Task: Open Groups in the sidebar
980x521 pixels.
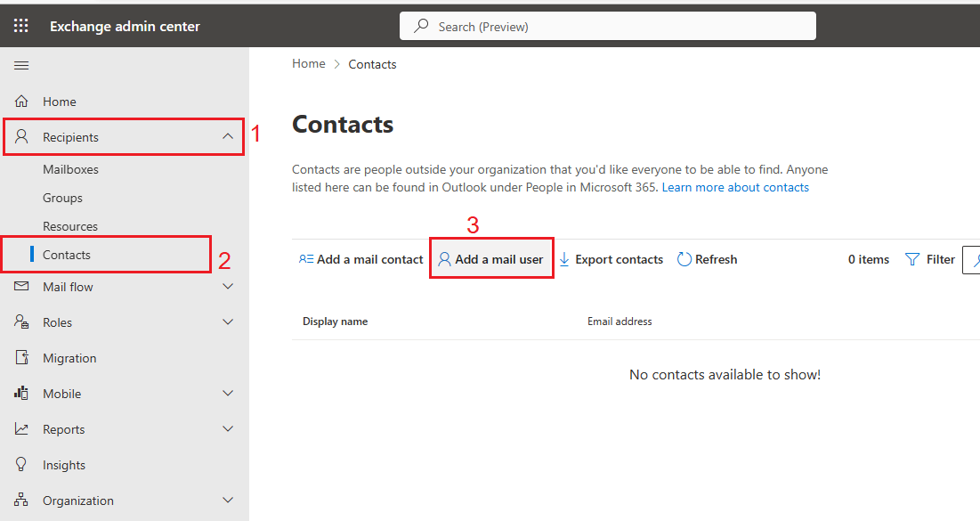Action: [62, 198]
